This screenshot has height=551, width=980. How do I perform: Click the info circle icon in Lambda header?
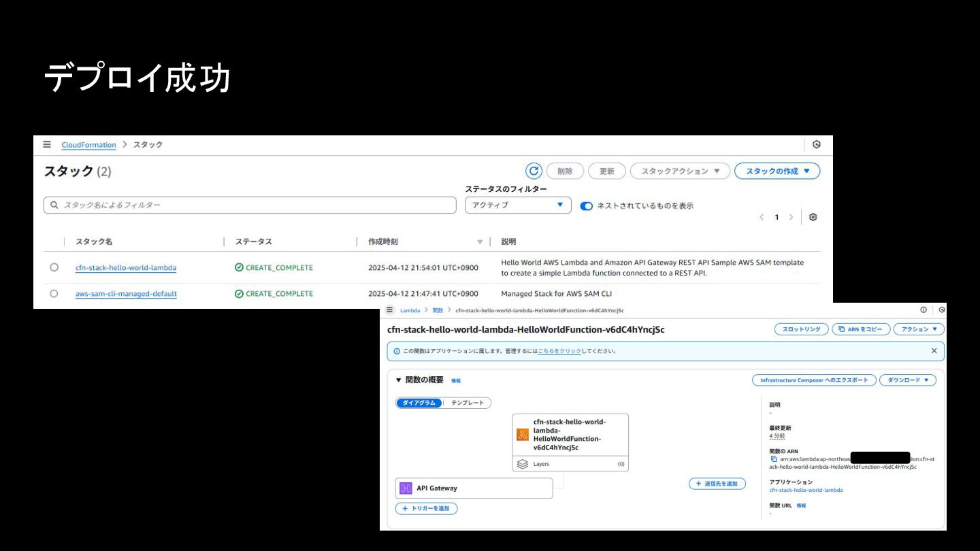tap(924, 310)
